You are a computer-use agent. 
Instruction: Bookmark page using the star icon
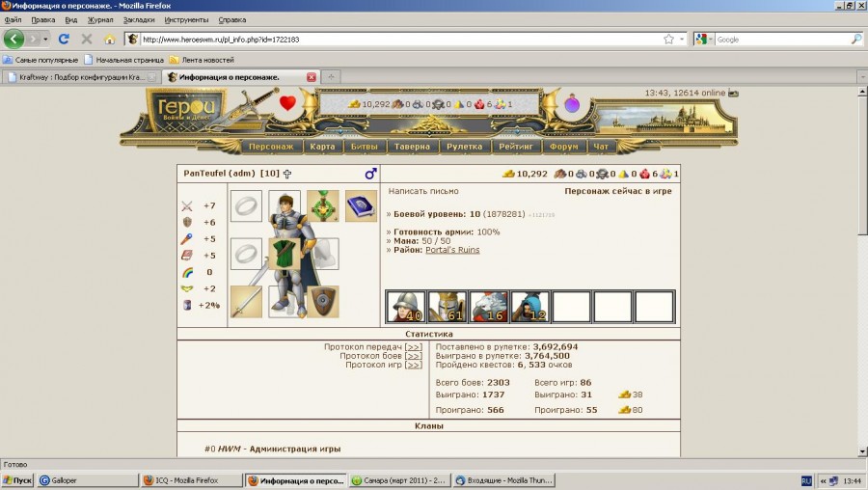pyautogui.click(x=668, y=40)
